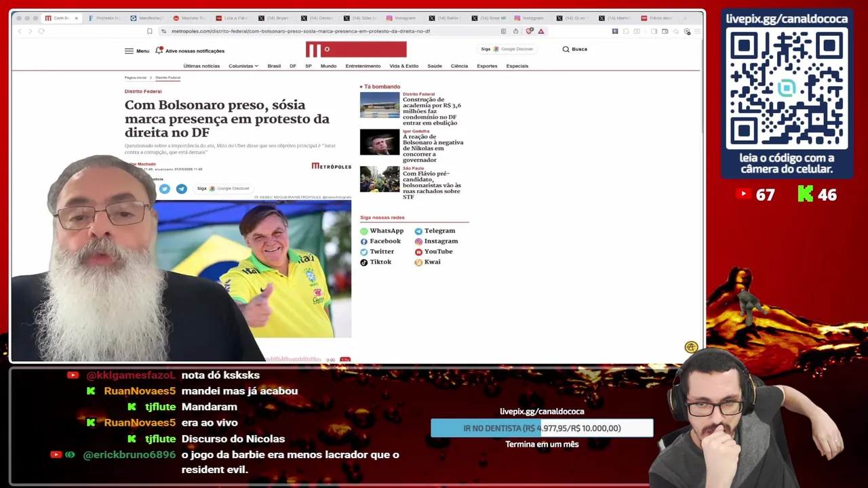Open Últimas notícias in the nav bar
868x488 pixels.
click(201, 66)
